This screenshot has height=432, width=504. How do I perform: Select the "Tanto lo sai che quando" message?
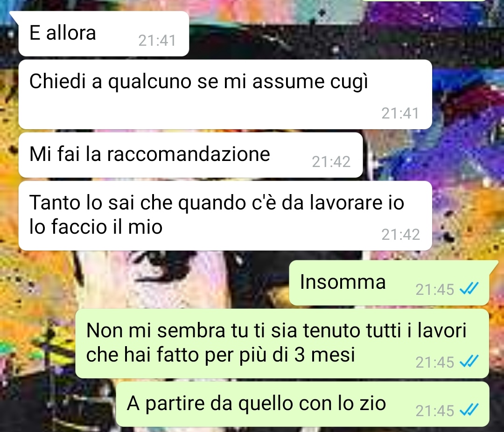[225, 216]
